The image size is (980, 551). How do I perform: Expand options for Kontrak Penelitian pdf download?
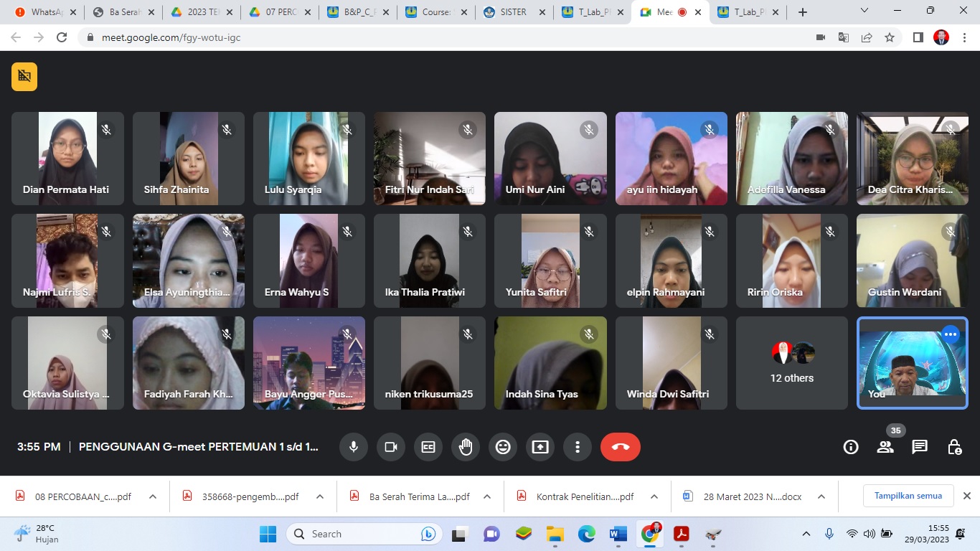click(654, 496)
